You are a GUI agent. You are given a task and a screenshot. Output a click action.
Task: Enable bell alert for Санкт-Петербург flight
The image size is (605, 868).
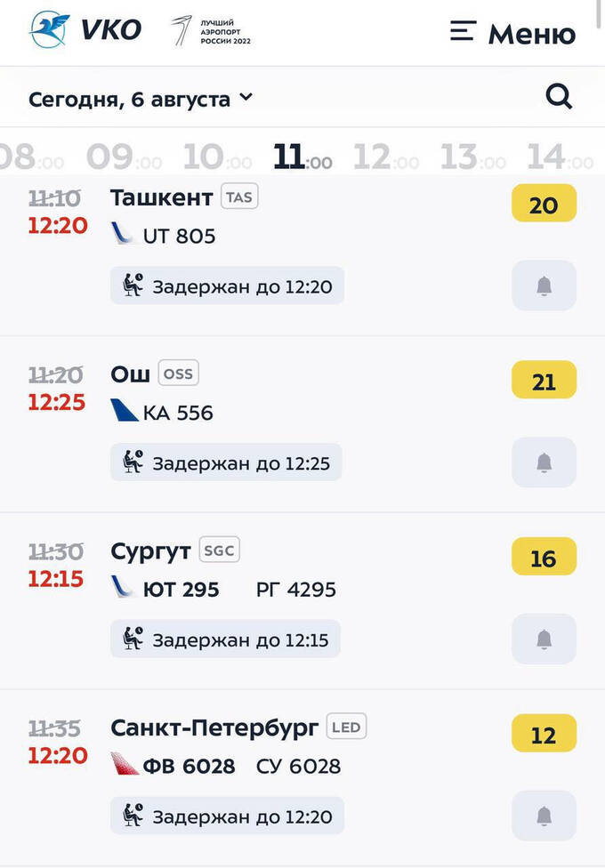tap(544, 816)
